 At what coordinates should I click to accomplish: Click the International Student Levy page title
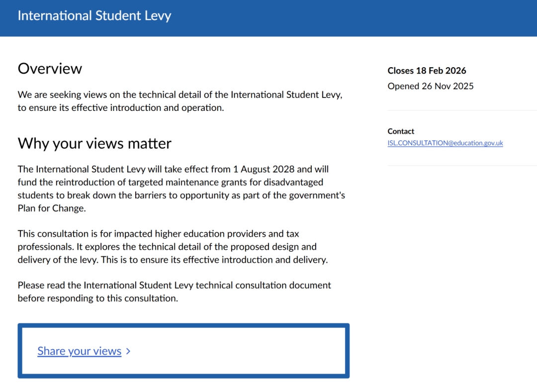(x=94, y=15)
